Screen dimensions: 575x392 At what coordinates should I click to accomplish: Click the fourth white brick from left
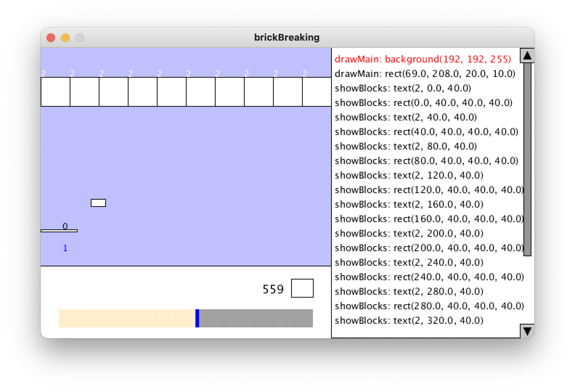tap(143, 92)
